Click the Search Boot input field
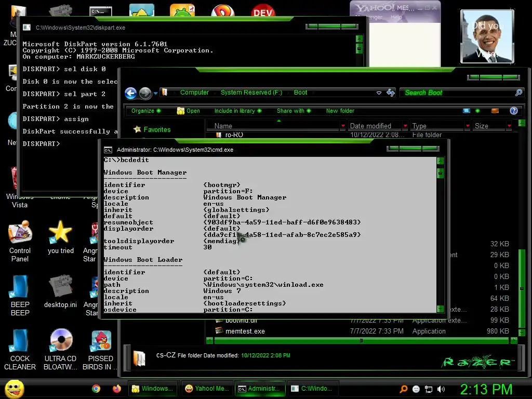The height and width of the screenshot is (399, 532). (x=458, y=92)
